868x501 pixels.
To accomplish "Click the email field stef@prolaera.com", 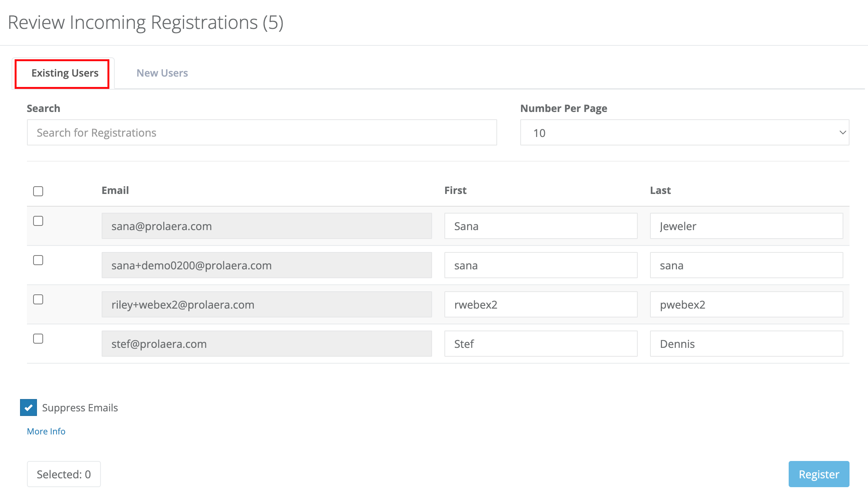I will coord(266,344).
